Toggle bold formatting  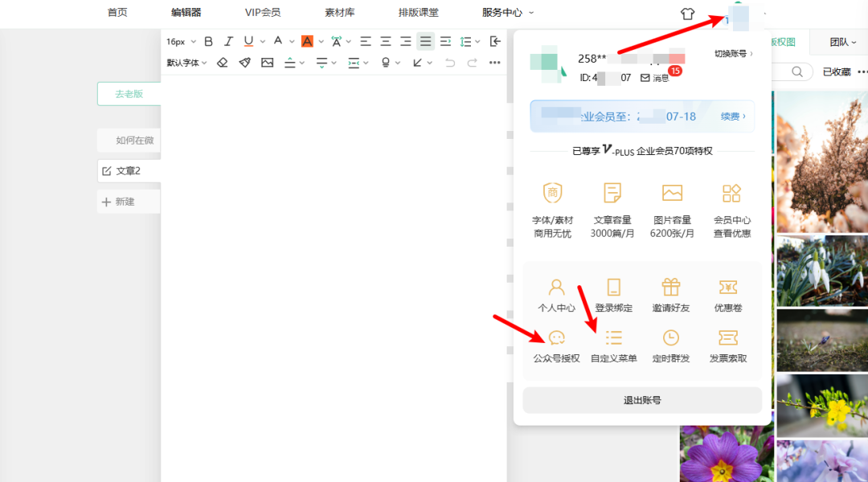click(x=209, y=41)
